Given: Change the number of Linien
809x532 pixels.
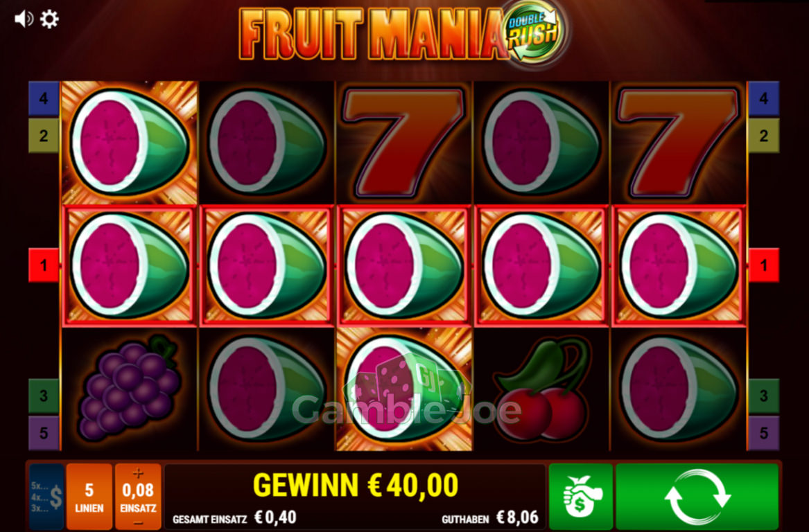Looking at the screenshot, I should click(89, 497).
